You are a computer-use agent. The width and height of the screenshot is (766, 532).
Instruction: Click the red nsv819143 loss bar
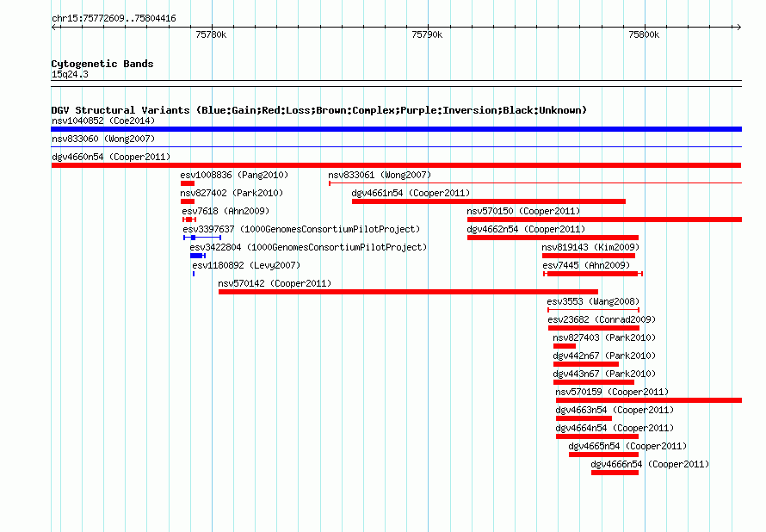pos(589,256)
